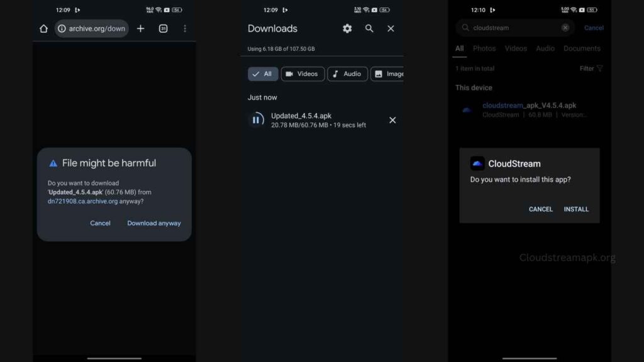Enable the Audio filter chip
644x362 pixels.
pos(347,74)
